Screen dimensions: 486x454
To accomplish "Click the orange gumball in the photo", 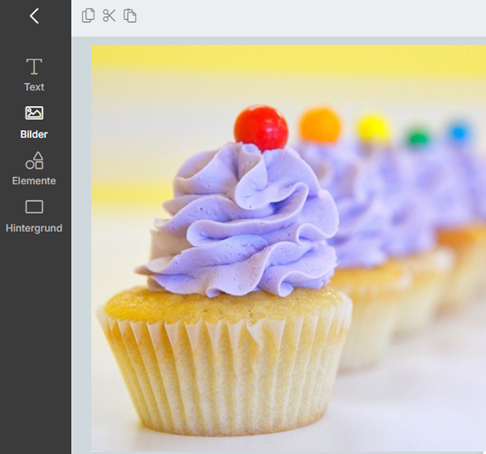I will point(320,125).
